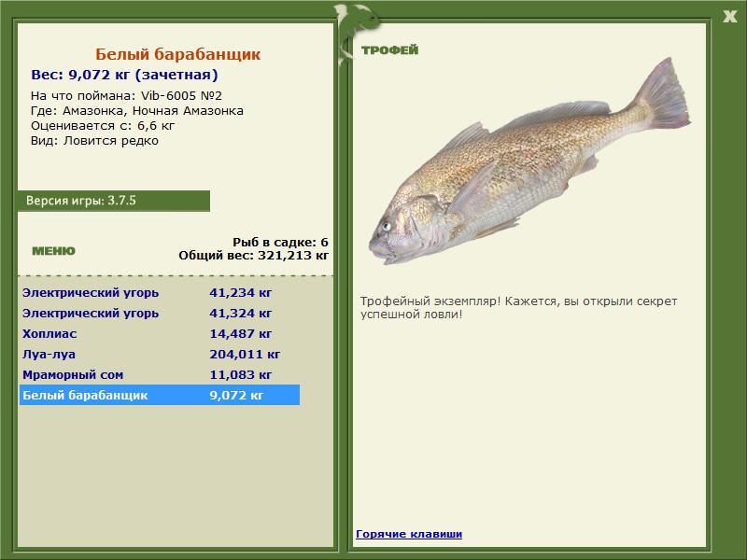Click the Трофейный экземпляр description text
This screenshot has width=747, height=560.
click(x=518, y=308)
